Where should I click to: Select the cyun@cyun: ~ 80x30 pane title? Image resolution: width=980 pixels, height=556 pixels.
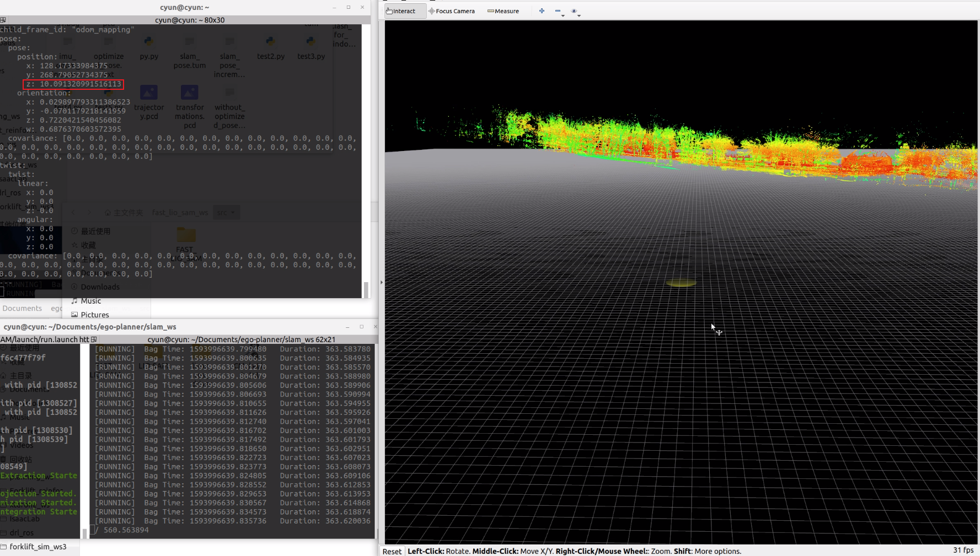click(x=190, y=20)
